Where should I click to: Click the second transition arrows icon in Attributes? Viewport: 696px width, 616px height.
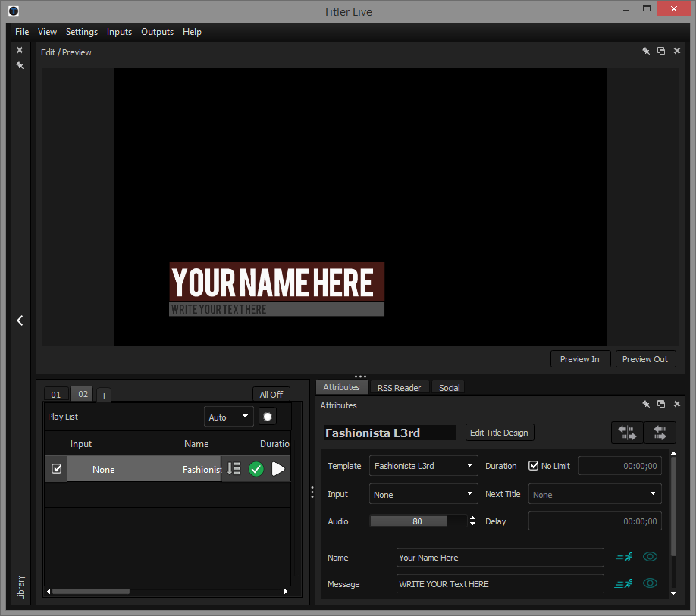click(660, 433)
